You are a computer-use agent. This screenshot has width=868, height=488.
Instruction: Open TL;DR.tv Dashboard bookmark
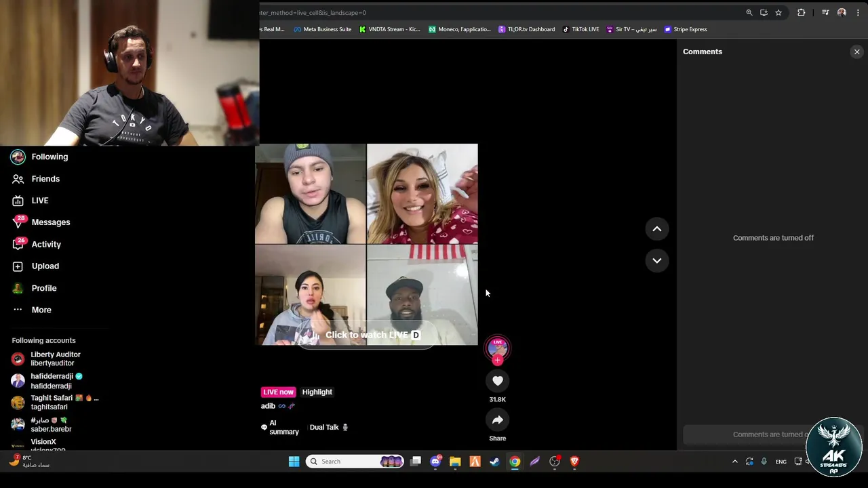point(526,29)
